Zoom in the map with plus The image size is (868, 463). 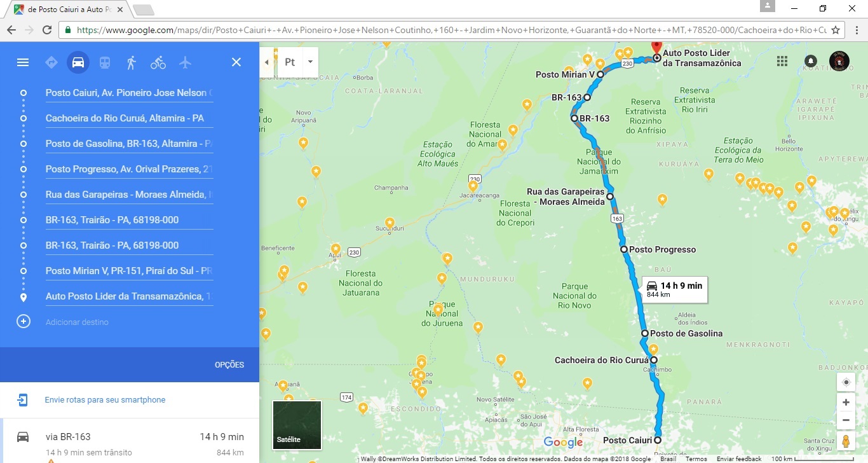(846, 403)
